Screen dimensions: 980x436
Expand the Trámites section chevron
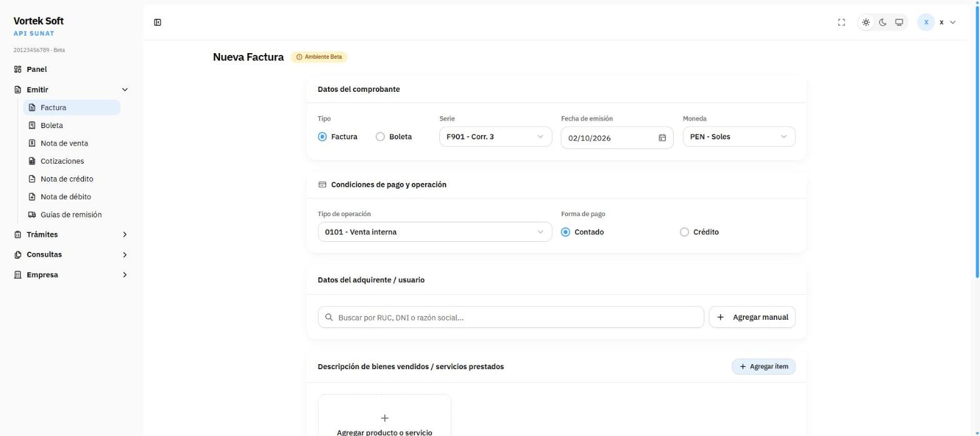click(x=124, y=235)
